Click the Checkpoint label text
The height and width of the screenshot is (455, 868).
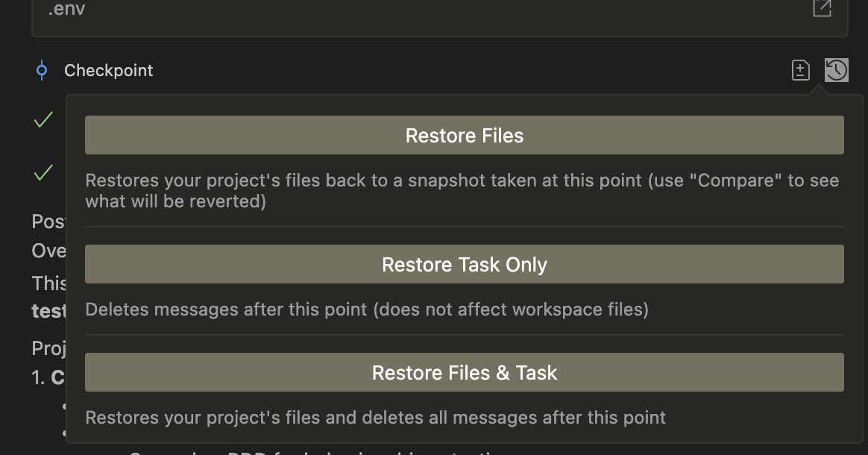[x=108, y=71]
